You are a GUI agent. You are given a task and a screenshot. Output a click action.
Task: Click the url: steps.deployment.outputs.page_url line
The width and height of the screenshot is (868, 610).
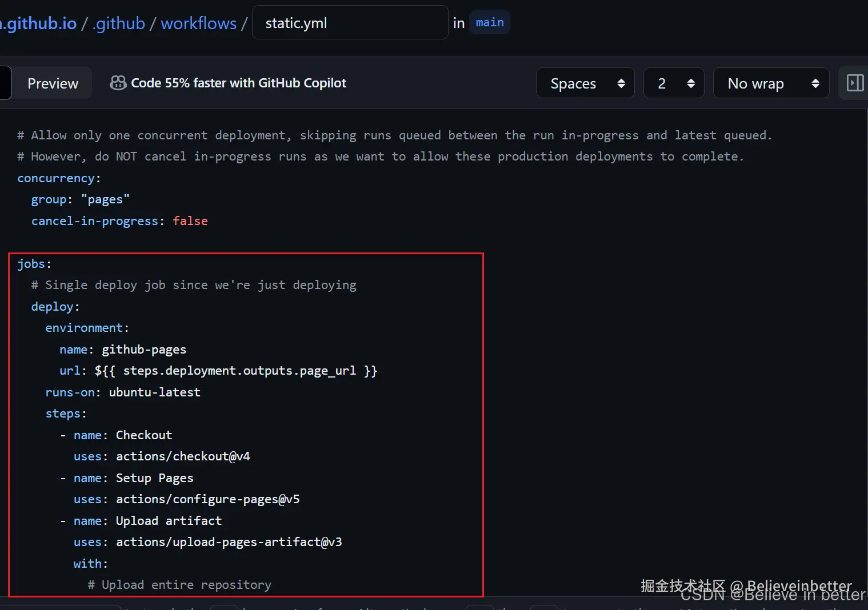[218, 371]
